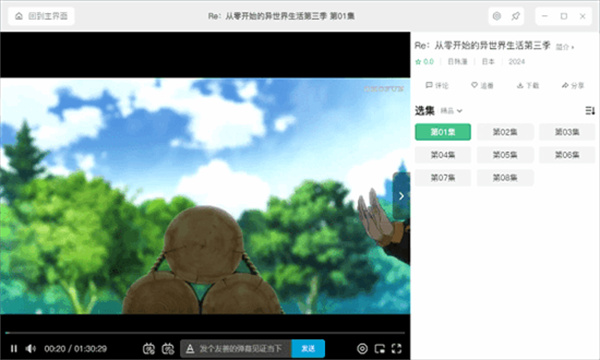Enable picture-in-picture mini window mode

click(x=380, y=349)
